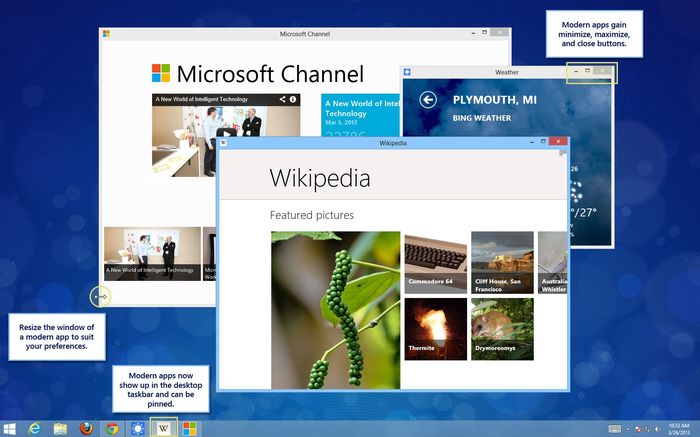Open the Cliff House, San Francisco tile
Image resolution: width=700 pixels, height=437 pixels.
[501, 262]
